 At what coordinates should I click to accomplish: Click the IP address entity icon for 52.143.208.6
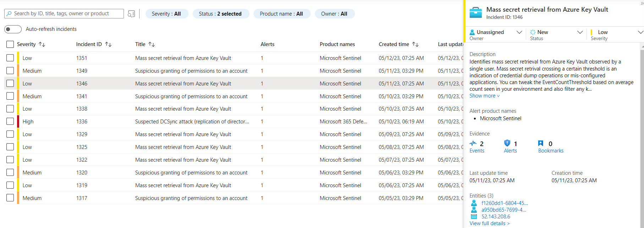[x=474, y=217]
